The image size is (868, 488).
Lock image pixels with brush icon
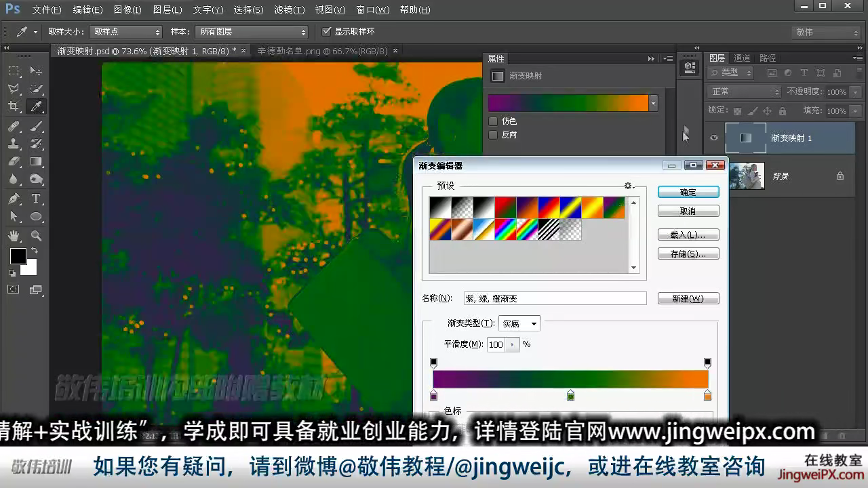[x=753, y=110]
